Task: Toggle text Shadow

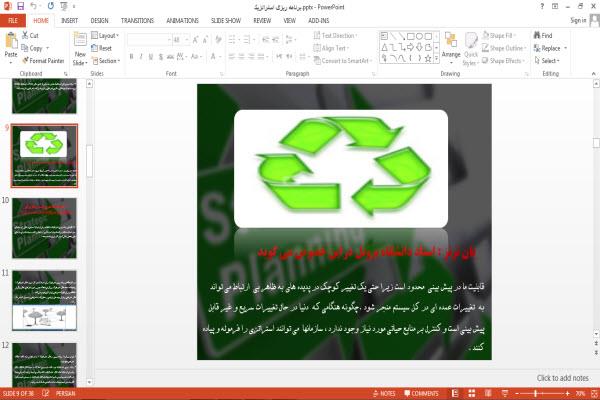Action: tap(161, 57)
